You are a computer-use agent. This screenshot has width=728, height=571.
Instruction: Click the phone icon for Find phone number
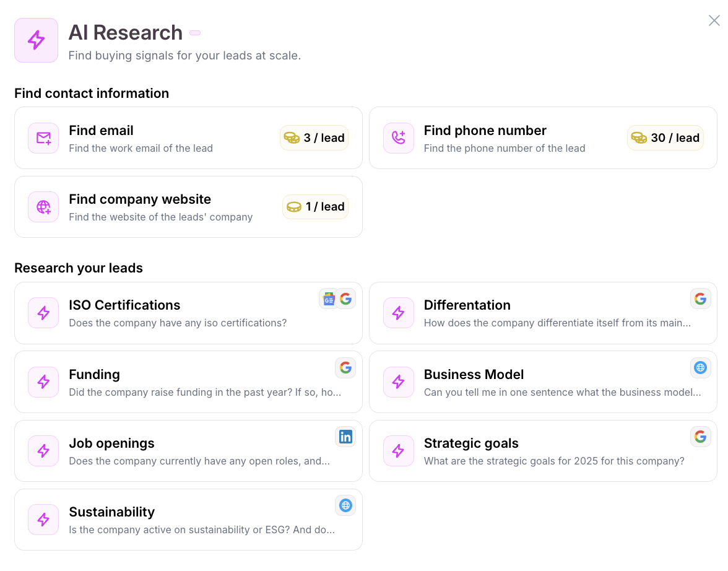398,138
